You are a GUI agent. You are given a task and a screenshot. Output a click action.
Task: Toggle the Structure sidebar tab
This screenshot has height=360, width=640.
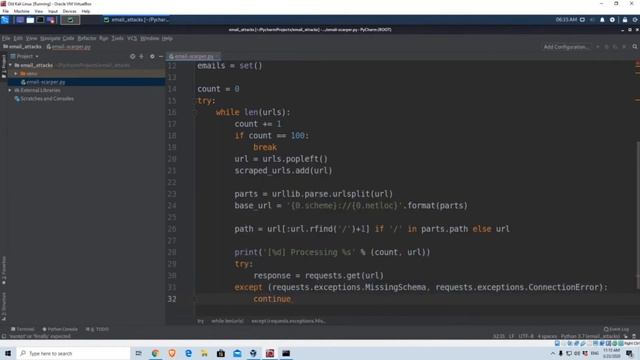pyautogui.click(x=4, y=306)
